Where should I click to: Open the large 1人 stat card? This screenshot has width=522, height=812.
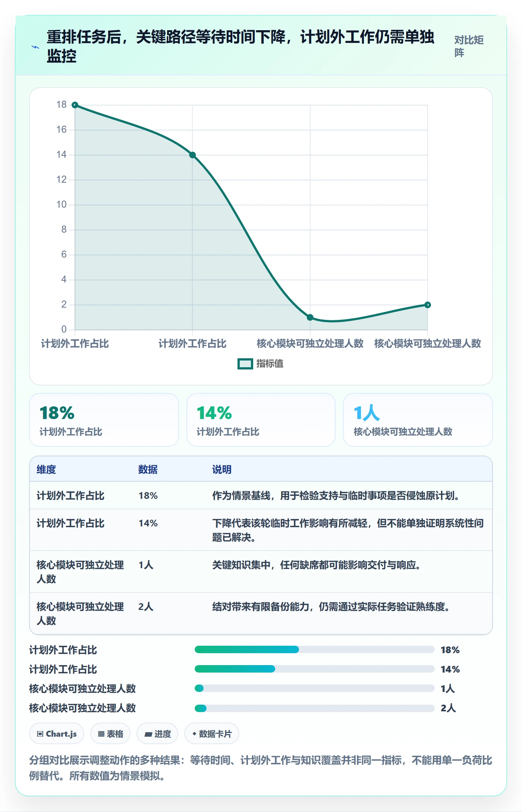tap(418, 420)
